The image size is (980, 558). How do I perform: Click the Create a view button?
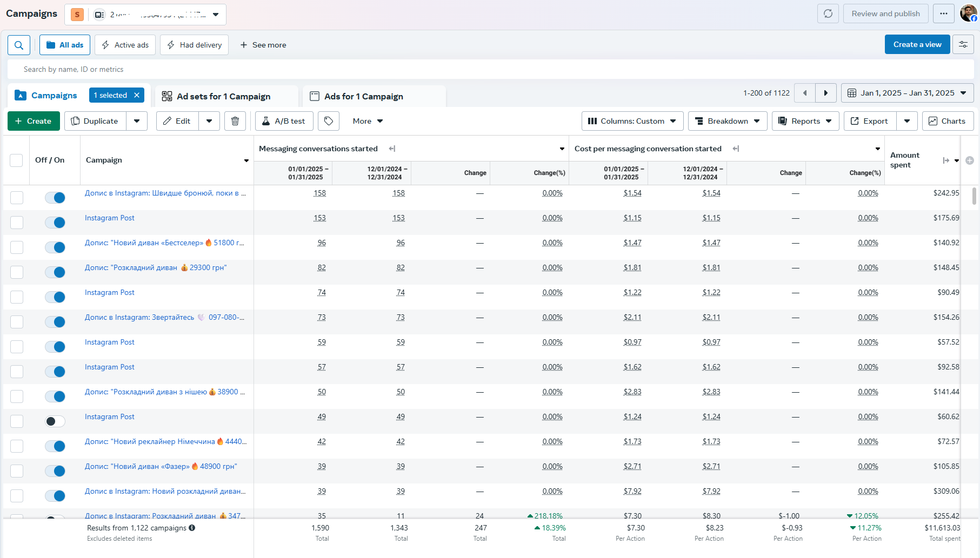[x=917, y=44]
